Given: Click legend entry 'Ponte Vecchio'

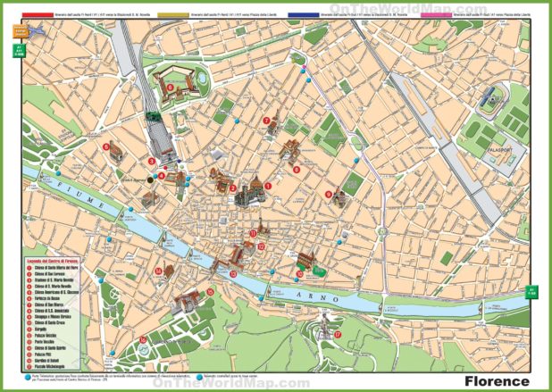Looking at the screenshot, I should pos(45,342).
